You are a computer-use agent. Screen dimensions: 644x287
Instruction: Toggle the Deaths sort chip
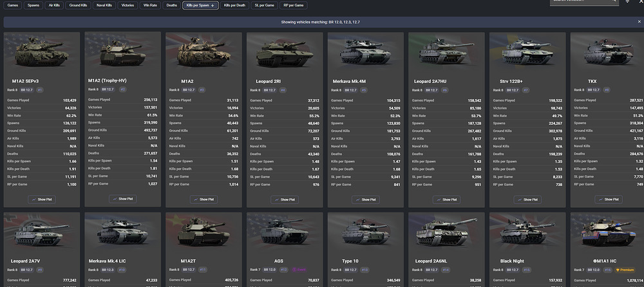tap(172, 5)
